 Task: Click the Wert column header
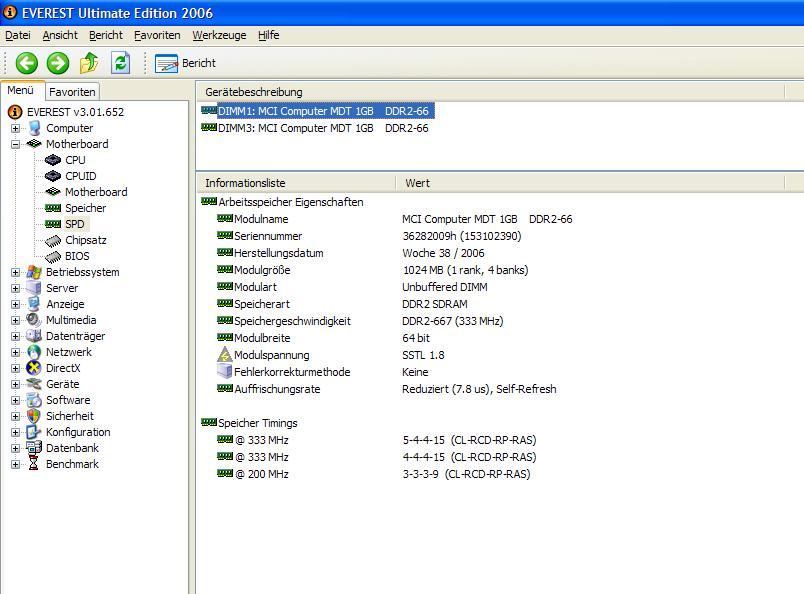590,183
